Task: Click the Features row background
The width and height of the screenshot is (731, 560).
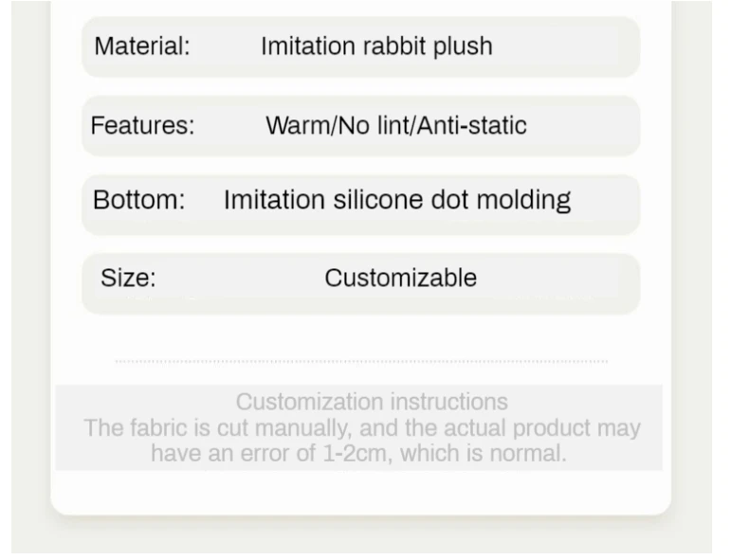Action: 361,126
